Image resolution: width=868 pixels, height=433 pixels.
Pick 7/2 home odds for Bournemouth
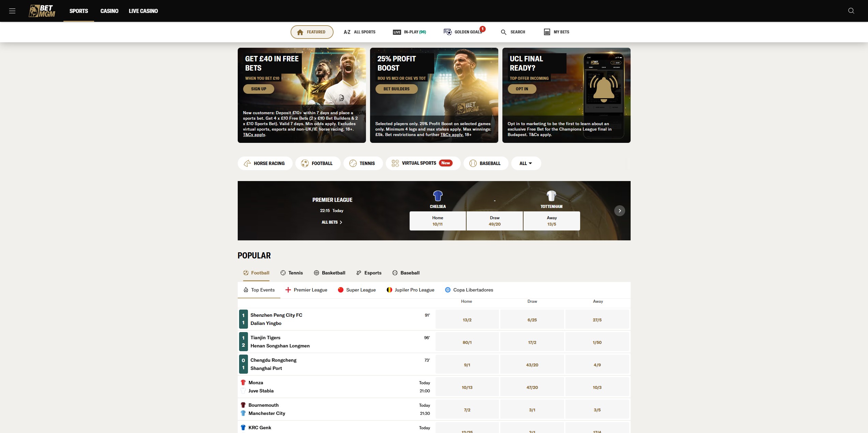click(x=467, y=410)
